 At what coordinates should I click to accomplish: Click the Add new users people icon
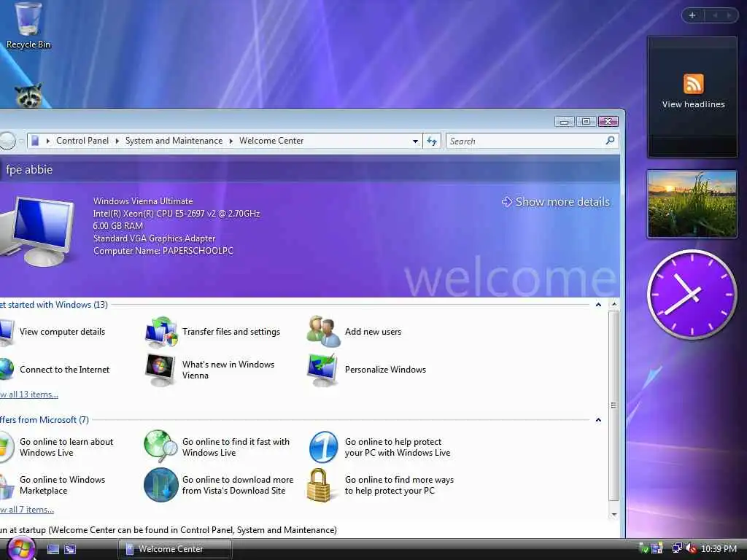pos(323,332)
